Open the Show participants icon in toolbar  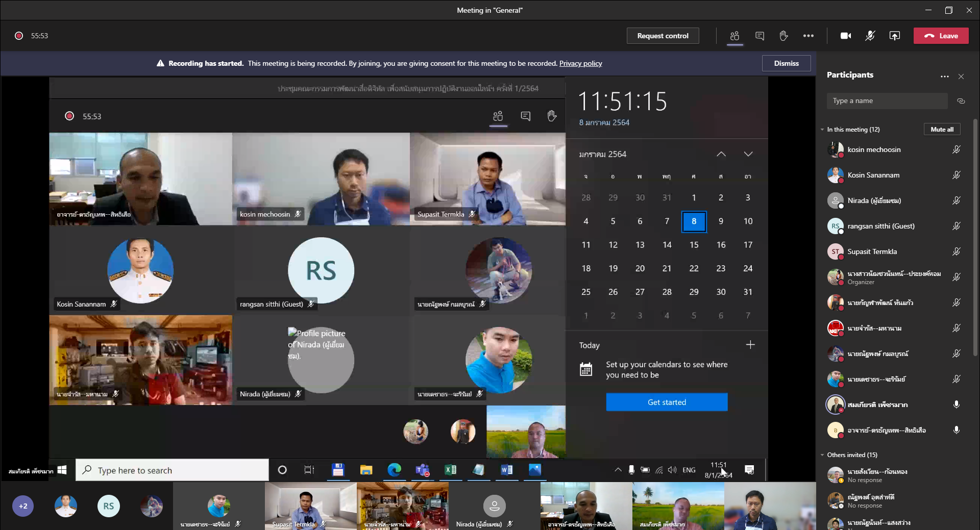click(x=734, y=36)
